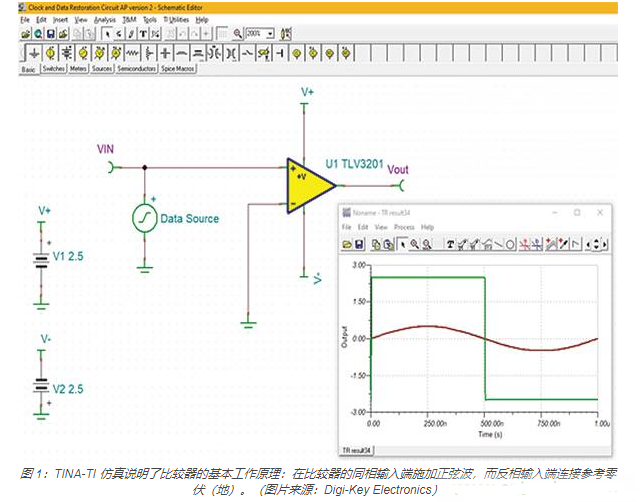641x502 pixels.
Task: Switch to the Spice Macros tab
Action: [177, 69]
